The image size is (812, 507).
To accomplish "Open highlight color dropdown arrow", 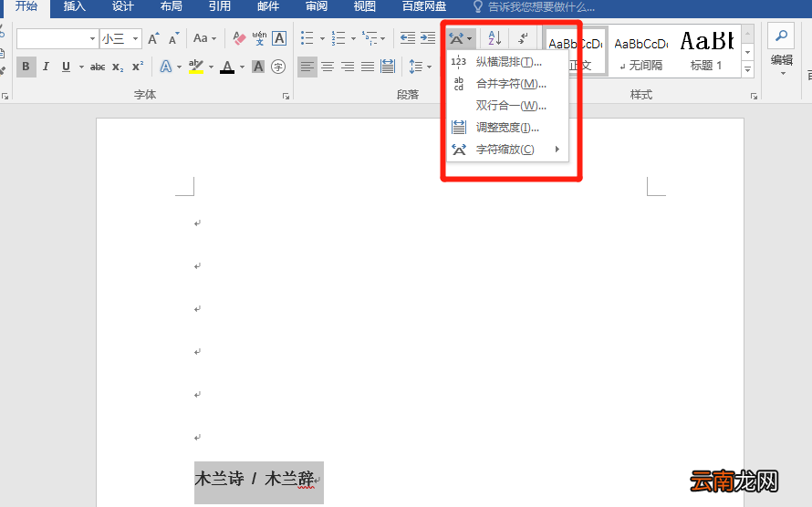I will [x=211, y=67].
